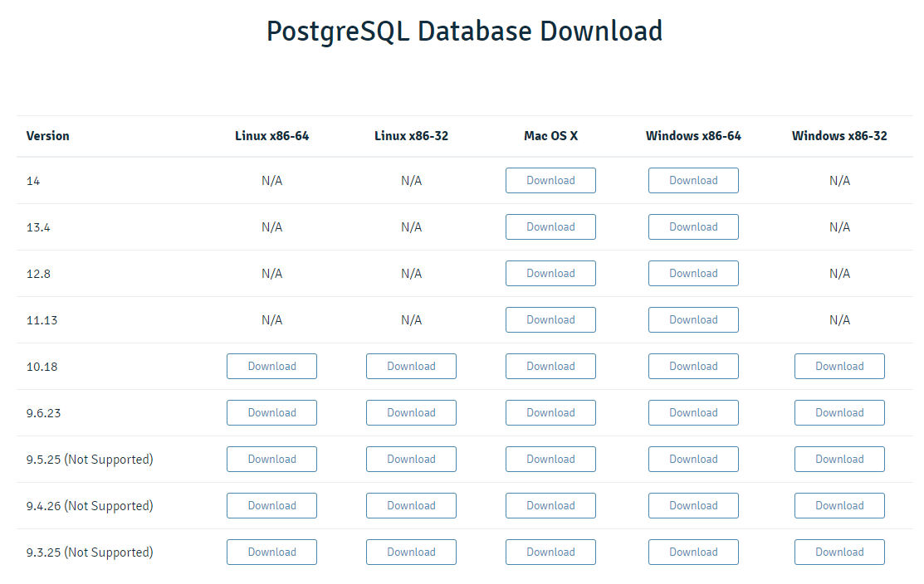Download version 9.6.23 for Linux x86-64
The image size is (924, 584).
point(271,412)
